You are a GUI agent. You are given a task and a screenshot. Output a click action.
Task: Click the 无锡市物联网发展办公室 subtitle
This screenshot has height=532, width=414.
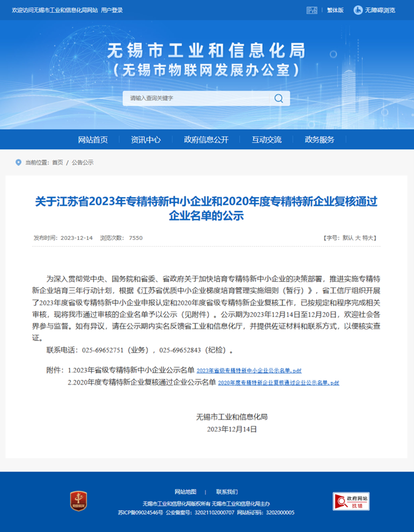206,70
